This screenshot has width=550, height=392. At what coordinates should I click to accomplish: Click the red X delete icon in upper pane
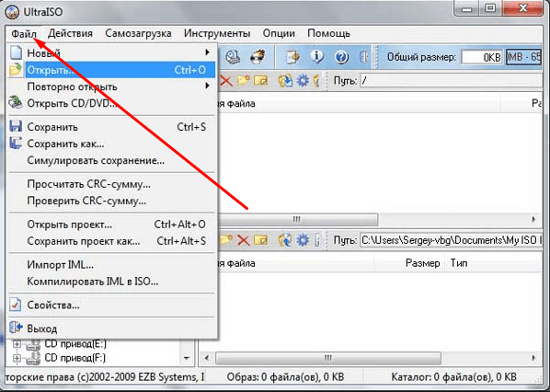pos(226,81)
